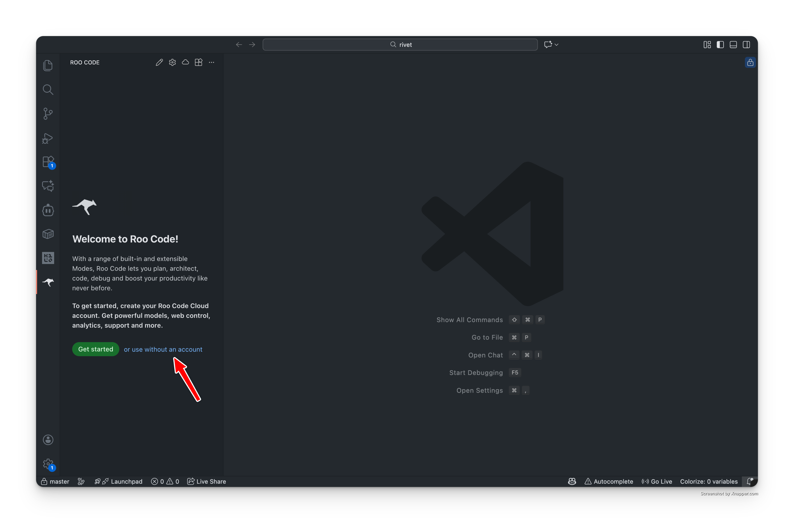Open Roo Code settings gear icon

pos(173,62)
